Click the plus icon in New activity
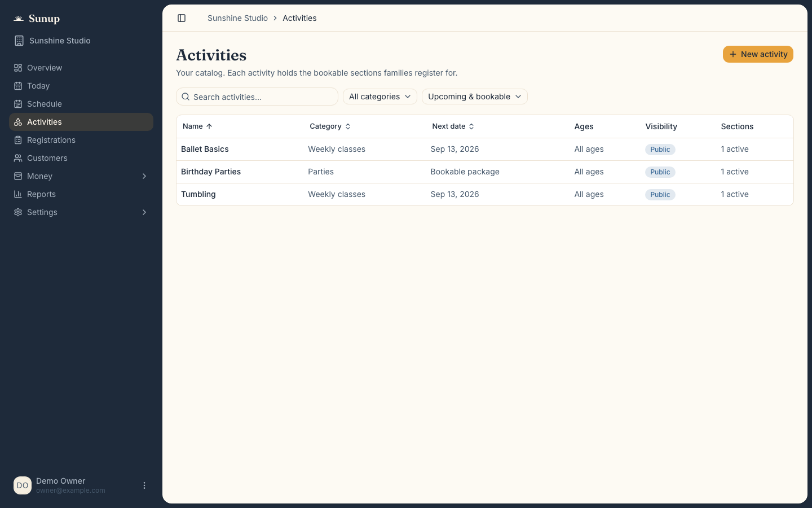The width and height of the screenshot is (812, 508). click(x=733, y=54)
